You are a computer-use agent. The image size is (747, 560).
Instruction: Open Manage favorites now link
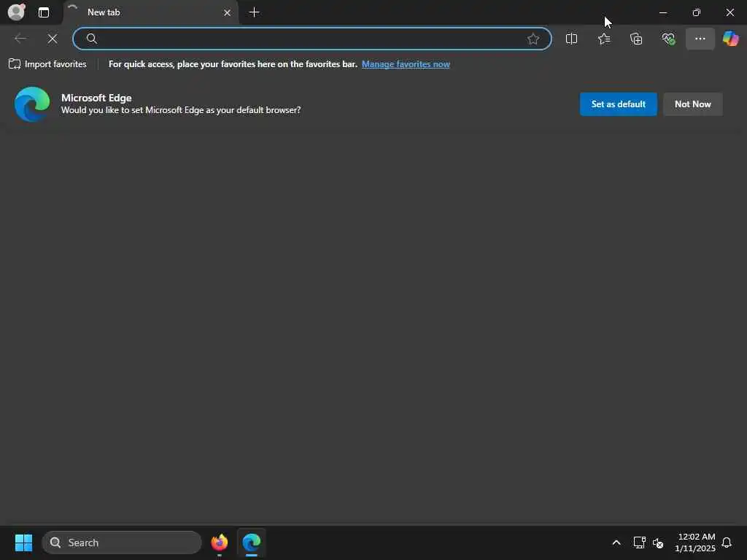pos(406,64)
